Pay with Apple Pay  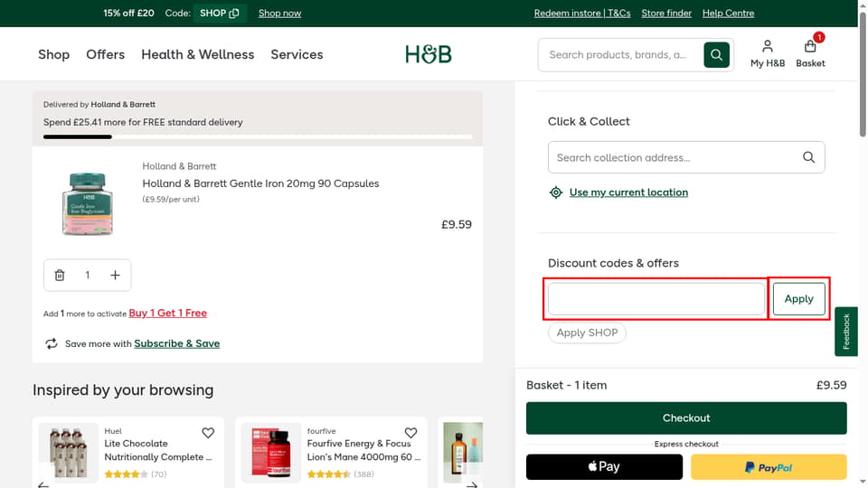coord(604,467)
